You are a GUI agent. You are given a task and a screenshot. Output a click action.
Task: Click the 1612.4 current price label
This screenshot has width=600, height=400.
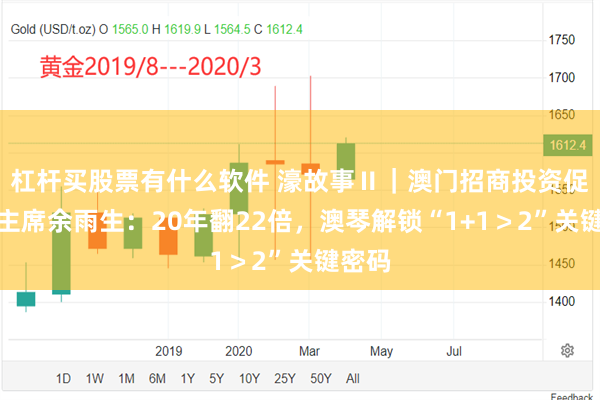[x=568, y=145]
